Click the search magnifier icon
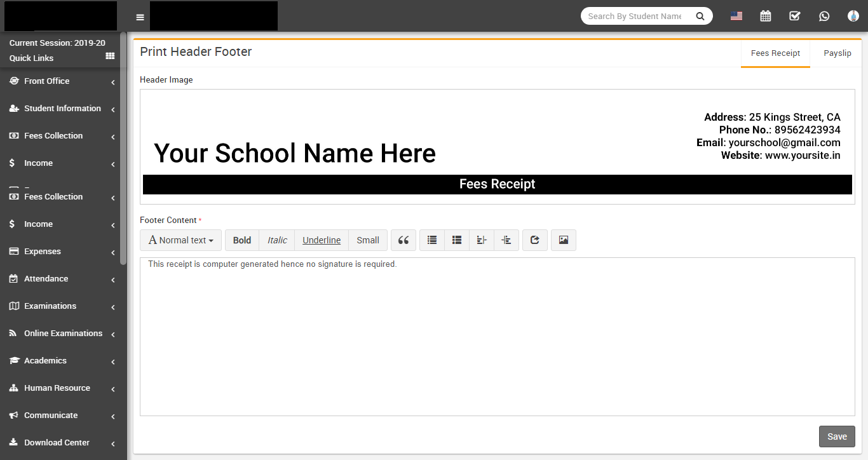Image resolution: width=868 pixels, height=460 pixels. 700,17
